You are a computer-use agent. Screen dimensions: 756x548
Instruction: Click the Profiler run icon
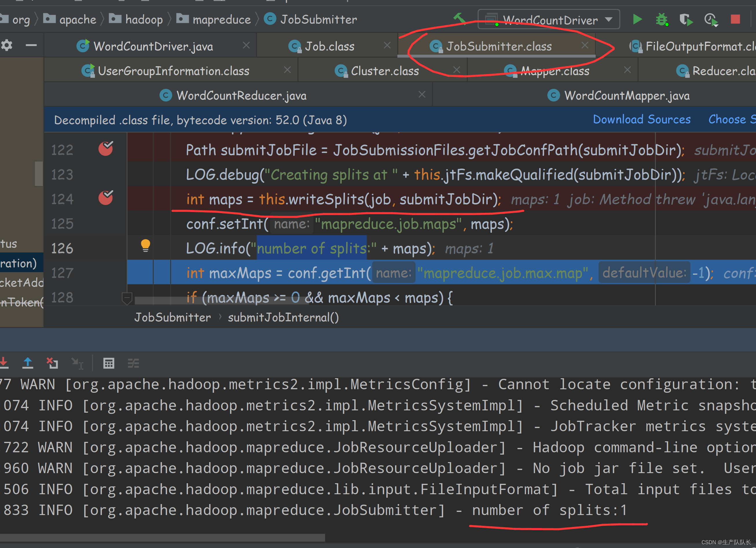[x=711, y=20]
